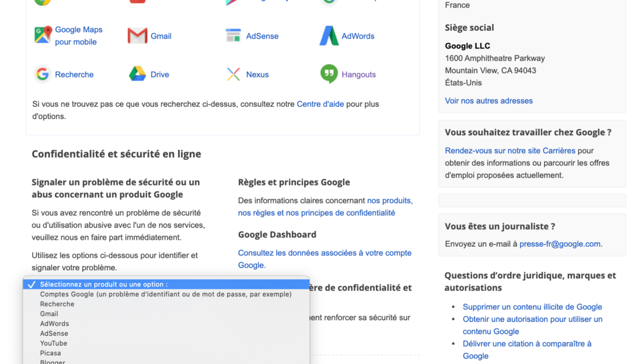Open 'Consultez les données associées' Dashboard link
Screen dimensions: 642x364
[324, 253]
